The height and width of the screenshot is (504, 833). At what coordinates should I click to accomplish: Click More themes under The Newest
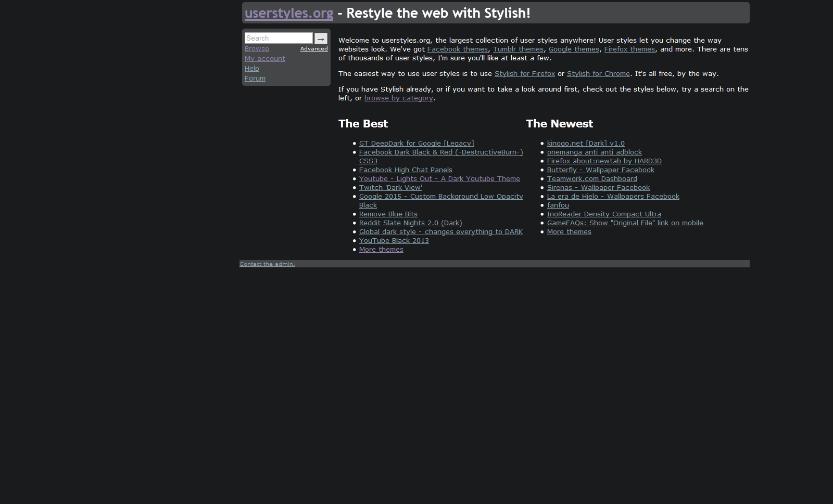569,232
